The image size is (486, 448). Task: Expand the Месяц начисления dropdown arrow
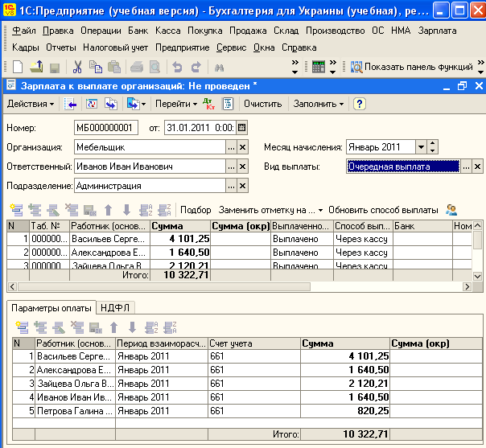pyautogui.click(x=421, y=147)
